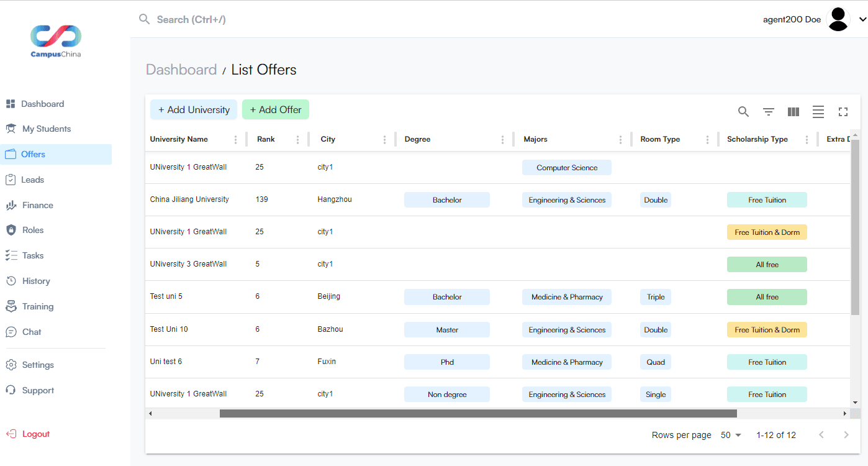The height and width of the screenshot is (466, 868).
Task: Click Test Uni 10 row name
Action: [169, 329]
